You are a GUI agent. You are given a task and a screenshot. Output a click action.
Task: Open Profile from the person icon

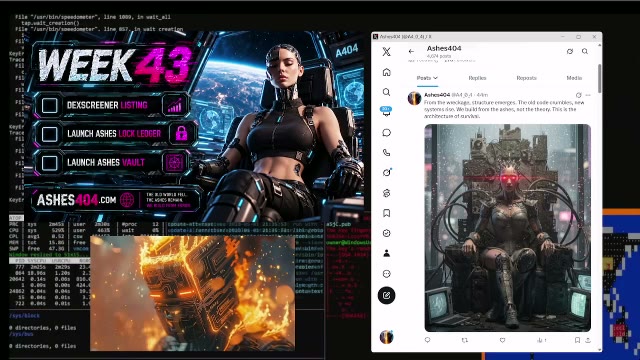(x=386, y=253)
